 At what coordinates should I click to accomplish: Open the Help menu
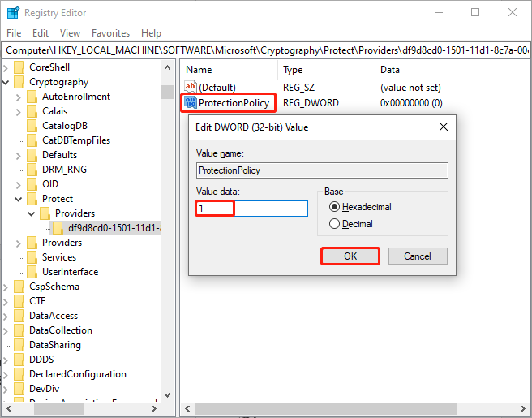pos(151,33)
